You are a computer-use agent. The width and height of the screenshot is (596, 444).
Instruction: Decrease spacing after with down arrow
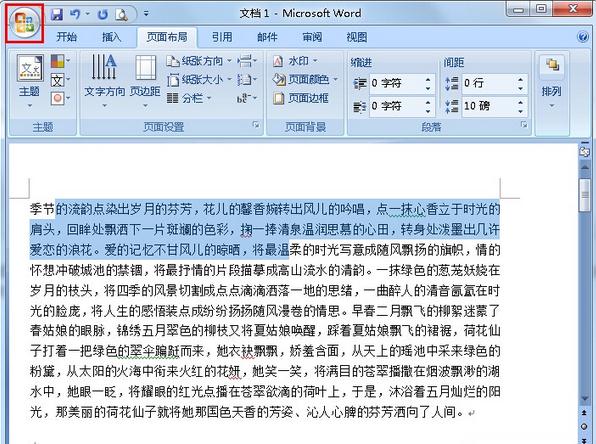coord(521,111)
